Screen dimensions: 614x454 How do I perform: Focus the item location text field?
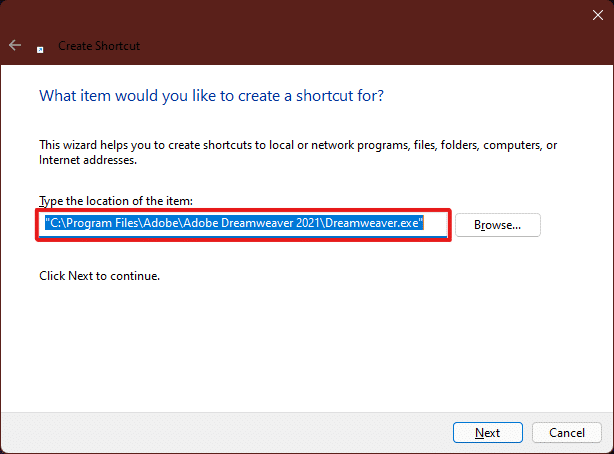pos(243,225)
